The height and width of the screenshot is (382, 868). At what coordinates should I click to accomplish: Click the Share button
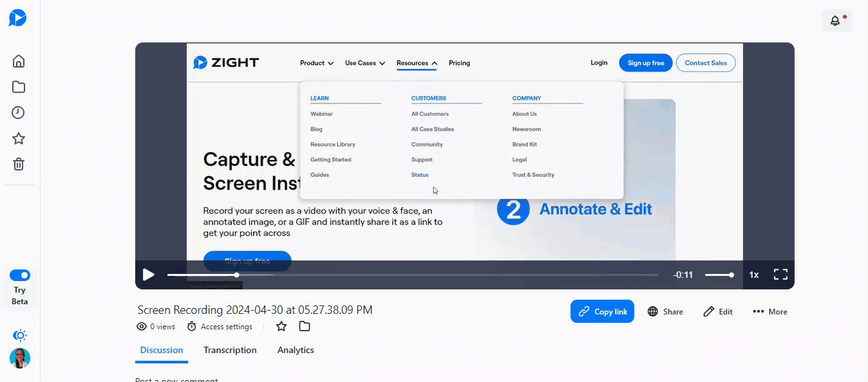pyautogui.click(x=665, y=311)
